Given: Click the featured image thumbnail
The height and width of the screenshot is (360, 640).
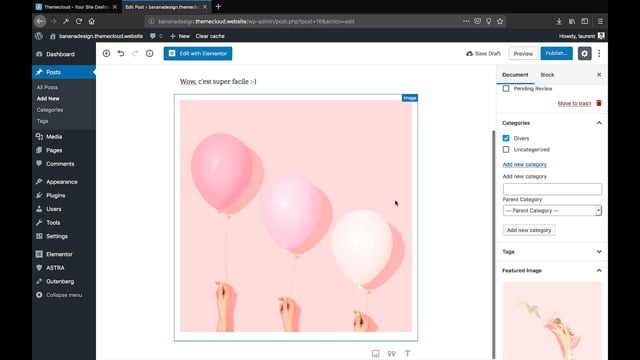Looking at the screenshot, I should tap(552, 321).
